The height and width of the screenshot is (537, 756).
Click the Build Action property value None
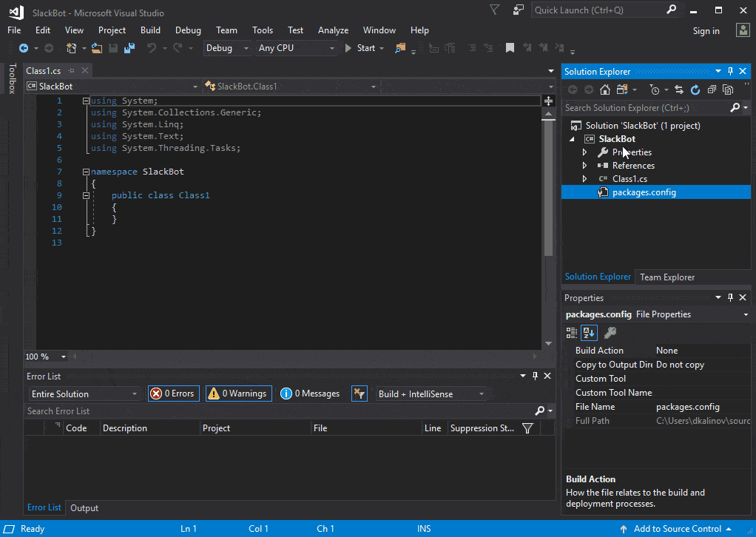tap(666, 351)
